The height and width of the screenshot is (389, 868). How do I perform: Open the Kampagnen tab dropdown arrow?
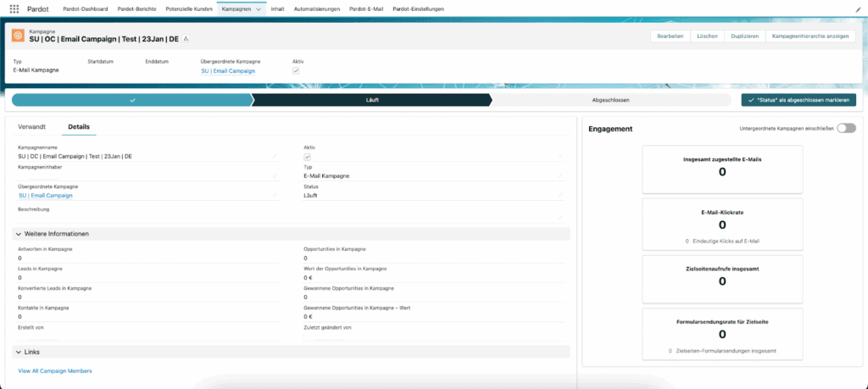259,9
